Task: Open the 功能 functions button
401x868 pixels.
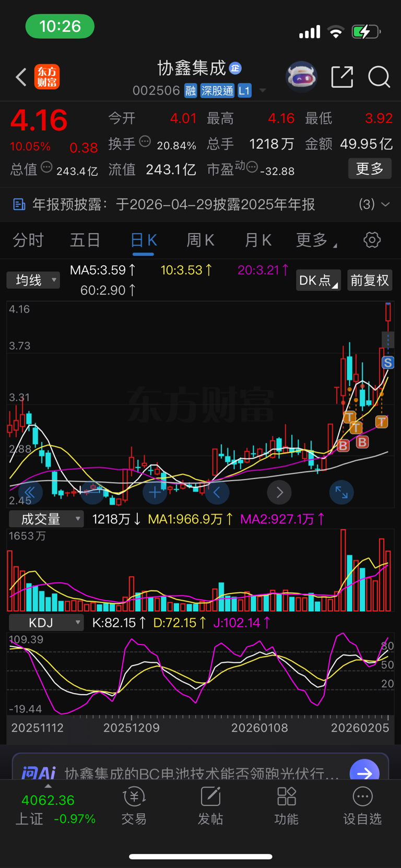Action: click(287, 806)
